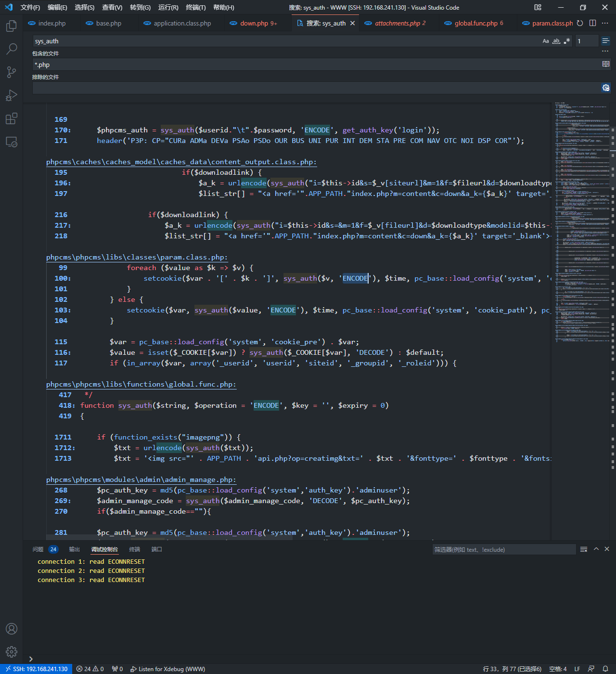Open the 转到(G) menu
This screenshot has height=674, width=616.
coord(140,7)
